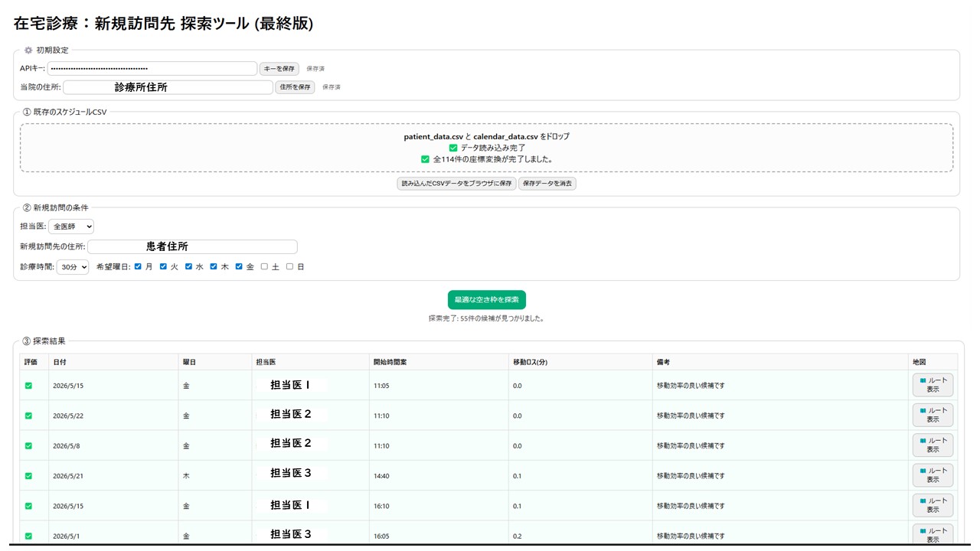Save the API key with キーを保存
The height and width of the screenshot is (551, 980).
(x=279, y=69)
